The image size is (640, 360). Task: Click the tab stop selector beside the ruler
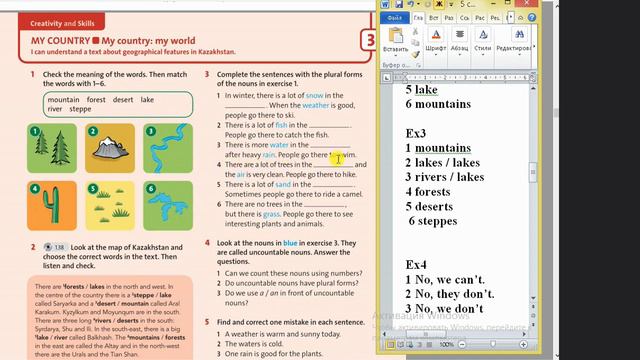click(x=387, y=78)
